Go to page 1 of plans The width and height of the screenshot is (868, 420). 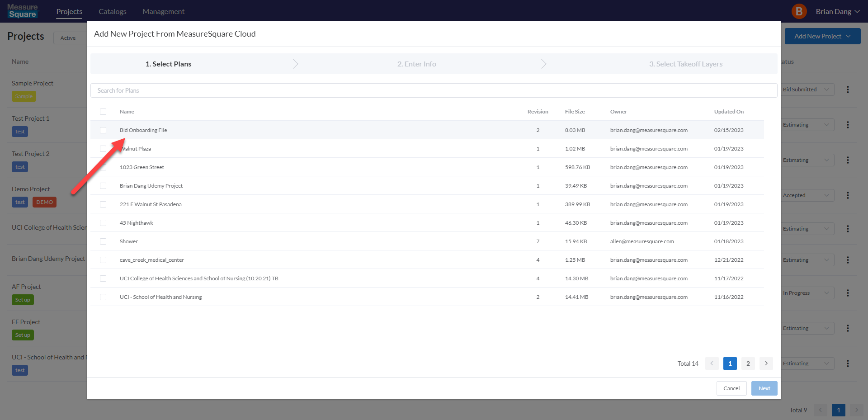pos(730,363)
